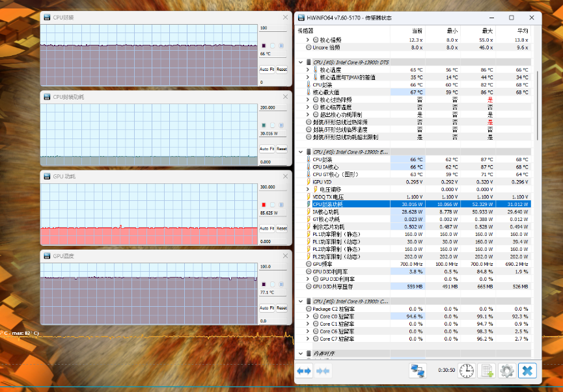Close the CPU封装功耗 graph window

tap(284, 96)
